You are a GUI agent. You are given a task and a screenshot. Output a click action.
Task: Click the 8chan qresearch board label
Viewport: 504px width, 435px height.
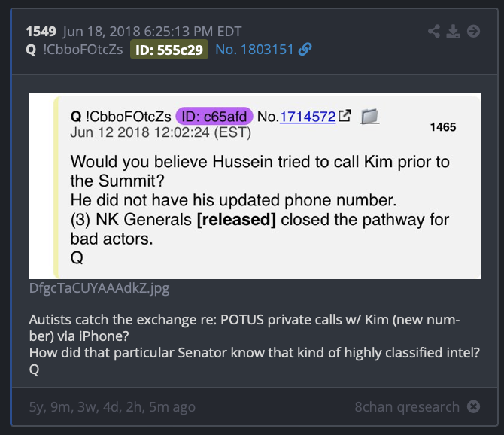407,407
